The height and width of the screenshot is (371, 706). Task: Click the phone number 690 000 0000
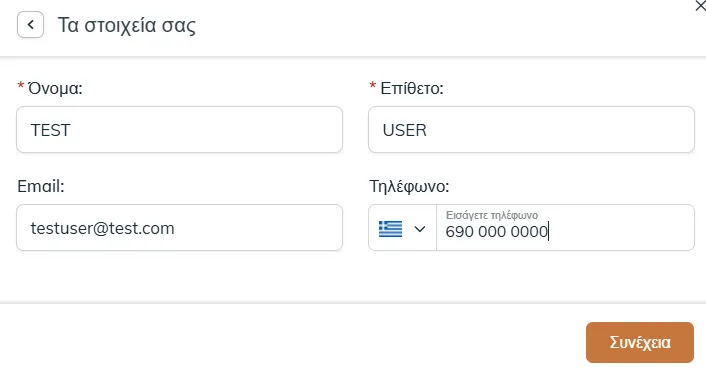click(x=496, y=232)
